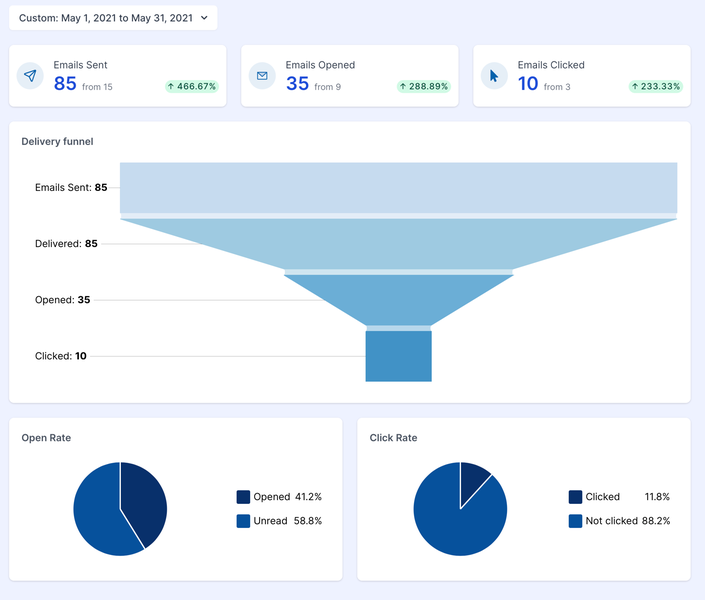Click the 233.33% increase badge
The image size is (705, 600).
point(656,87)
